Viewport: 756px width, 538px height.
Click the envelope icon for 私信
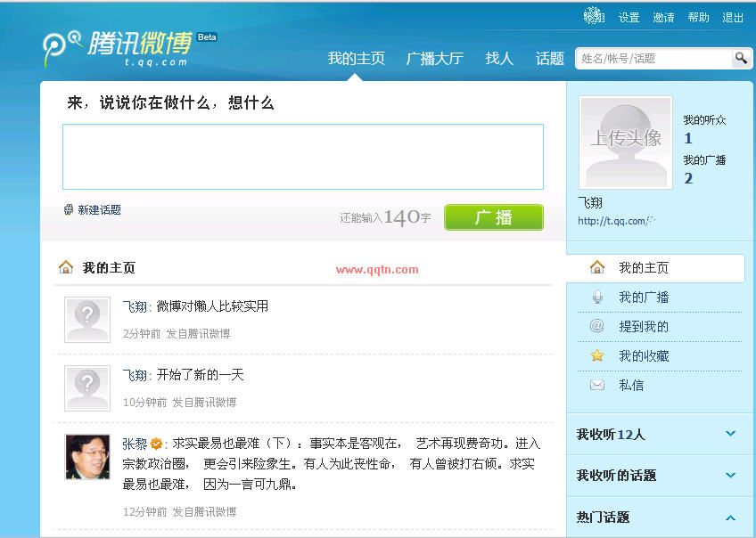[x=597, y=385]
